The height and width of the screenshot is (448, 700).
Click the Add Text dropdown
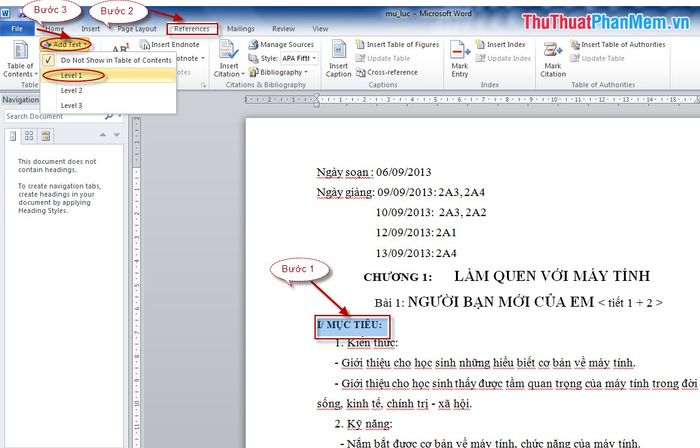click(65, 44)
